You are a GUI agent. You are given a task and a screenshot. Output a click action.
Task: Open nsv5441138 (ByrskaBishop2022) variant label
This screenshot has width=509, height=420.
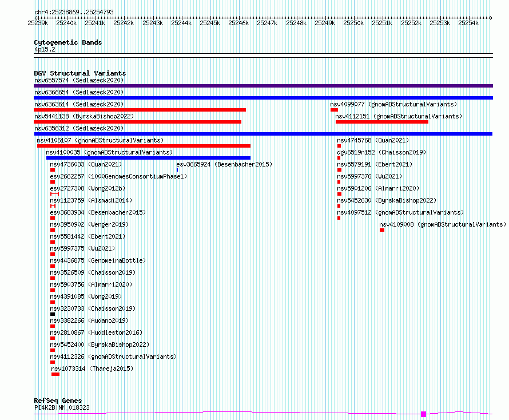tap(84, 116)
